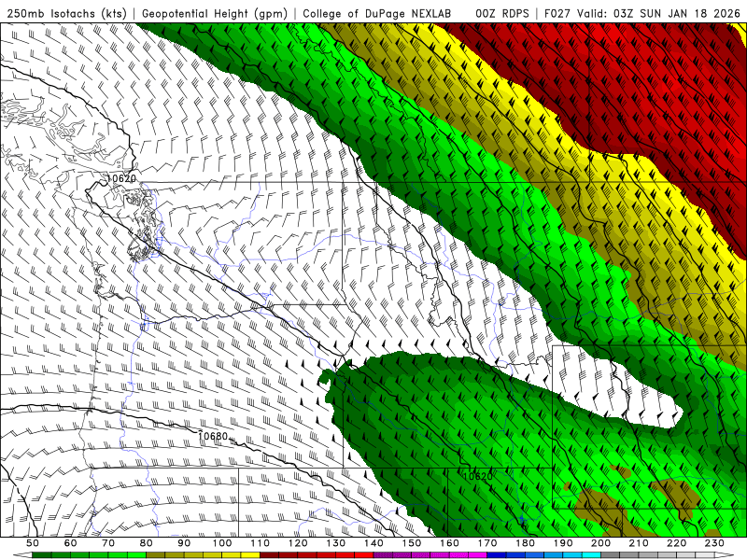Click the '160' tick on the color scale
Viewport: 747px width, 560px height.
click(x=450, y=543)
